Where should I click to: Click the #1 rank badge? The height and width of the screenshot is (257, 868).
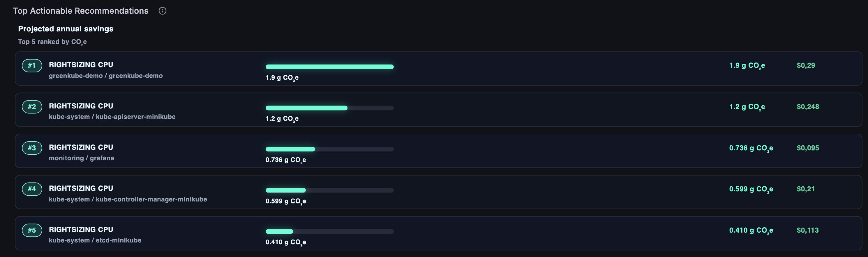click(32, 65)
